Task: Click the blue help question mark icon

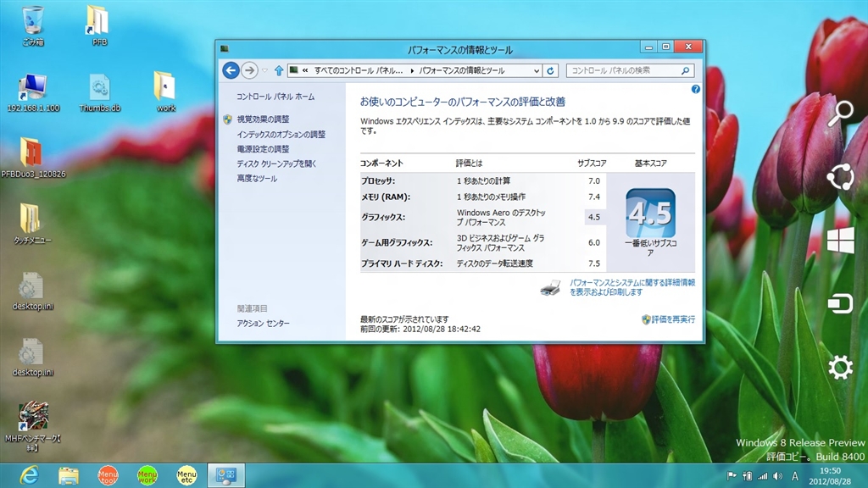Action: pyautogui.click(x=695, y=89)
